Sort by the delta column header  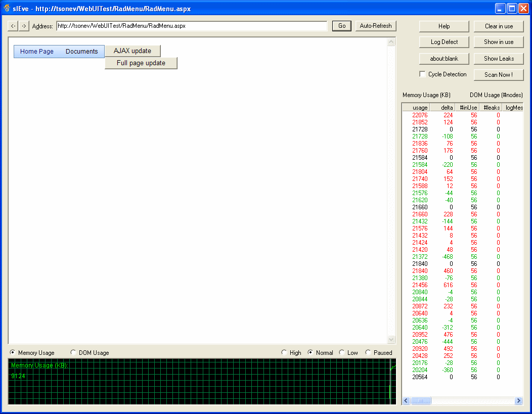[442, 108]
